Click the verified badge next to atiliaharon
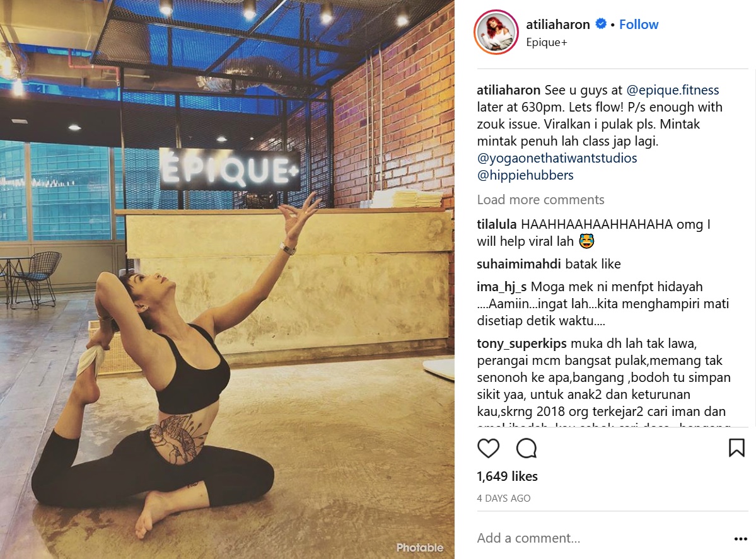This screenshot has width=756, height=559. (601, 23)
